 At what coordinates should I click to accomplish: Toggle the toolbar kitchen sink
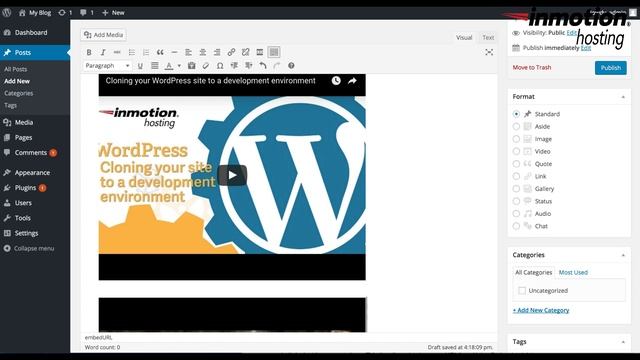[x=274, y=52]
